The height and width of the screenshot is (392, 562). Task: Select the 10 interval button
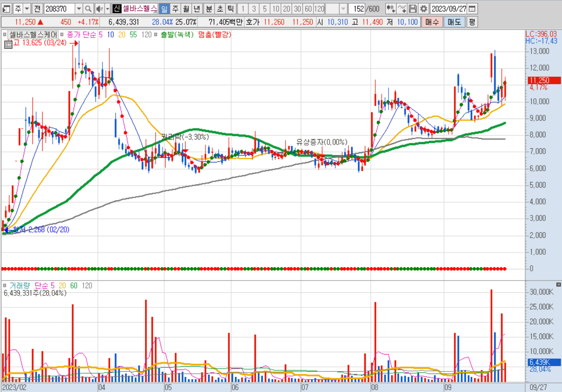pos(276,9)
